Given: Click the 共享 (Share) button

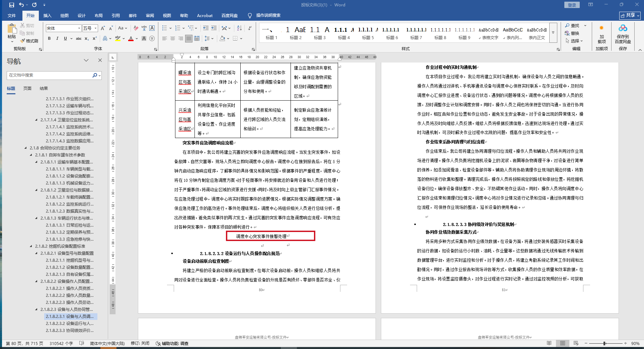Looking at the screenshot, I should pos(630,15).
